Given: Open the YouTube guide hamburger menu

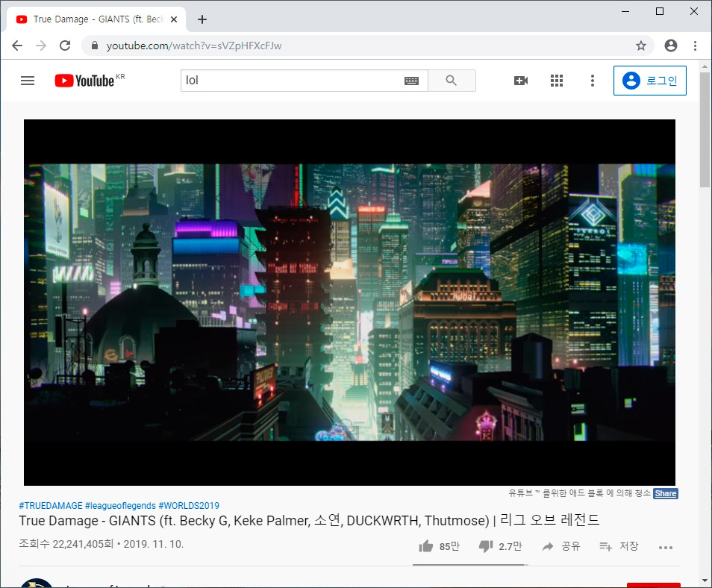Looking at the screenshot, I should 28,81.
